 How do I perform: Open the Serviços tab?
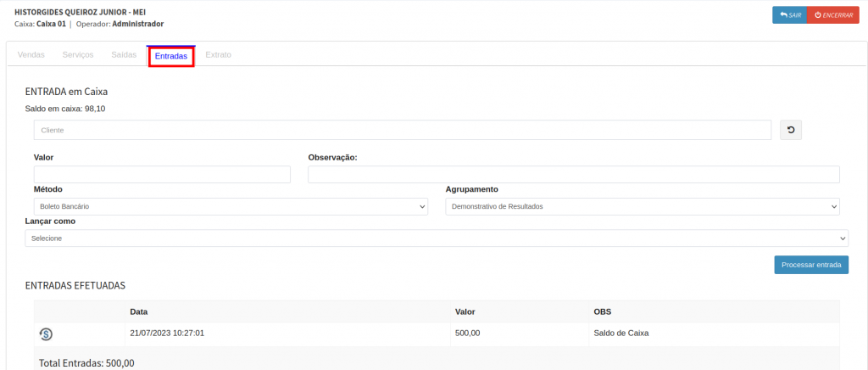point(78,55)
